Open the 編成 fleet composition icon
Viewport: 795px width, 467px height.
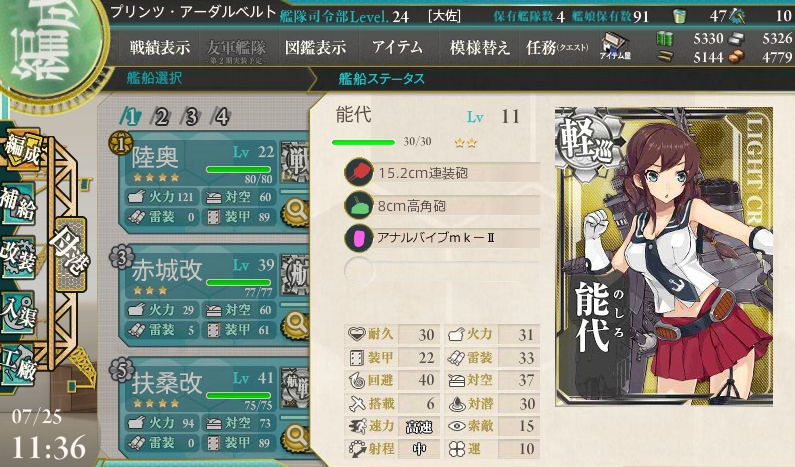[21, 150]
